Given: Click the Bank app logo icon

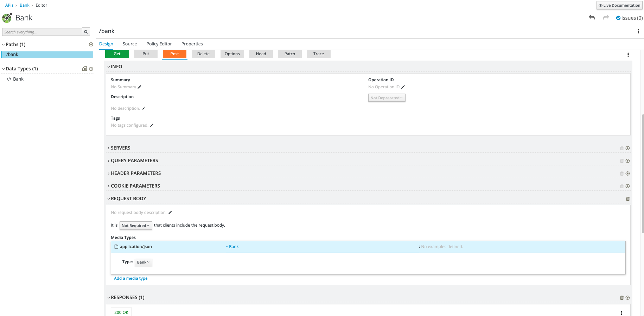Looking at the screenshot, I should coord(7,18).
